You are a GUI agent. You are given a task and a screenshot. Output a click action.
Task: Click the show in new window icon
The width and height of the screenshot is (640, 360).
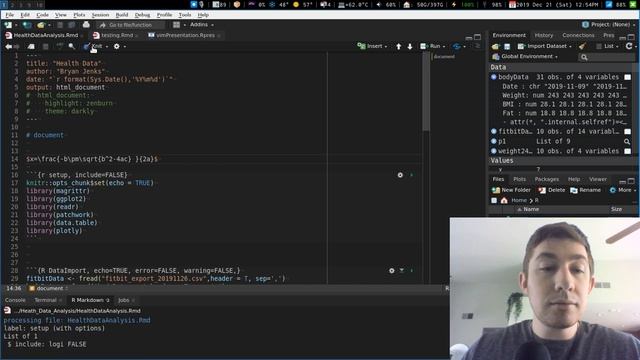[31, 47]
